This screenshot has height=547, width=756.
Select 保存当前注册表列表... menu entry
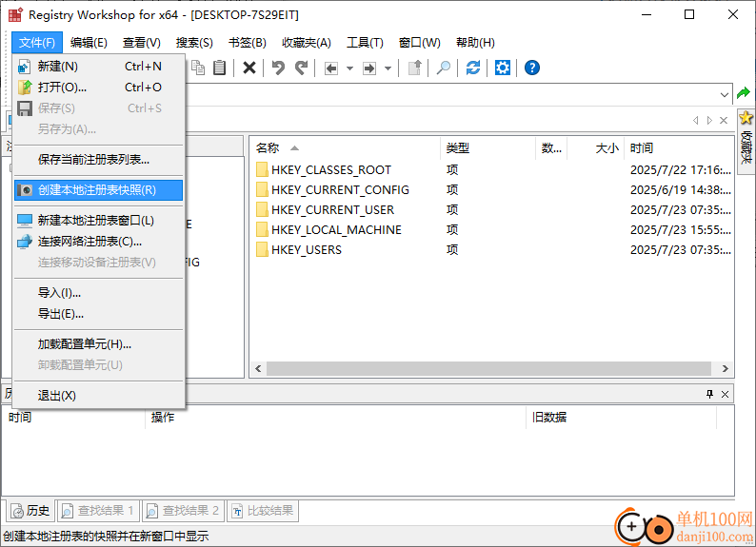(99, 160)
